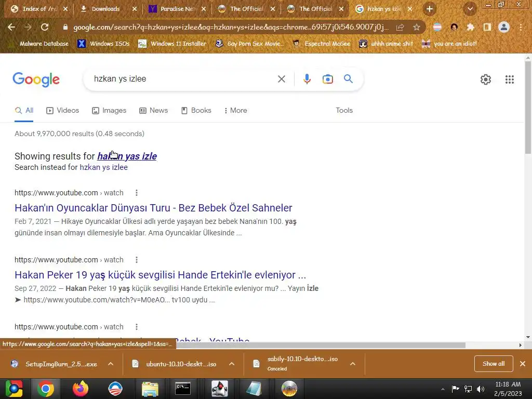This screenshot has width=532, height=399.
Task: Show hidden system tray icons
Action: [443, 389]
